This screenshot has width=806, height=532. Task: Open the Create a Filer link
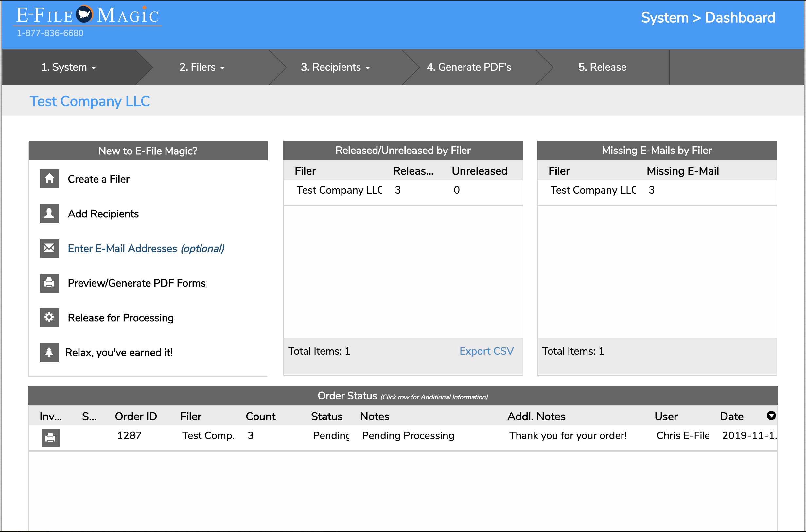click(99, 179)
